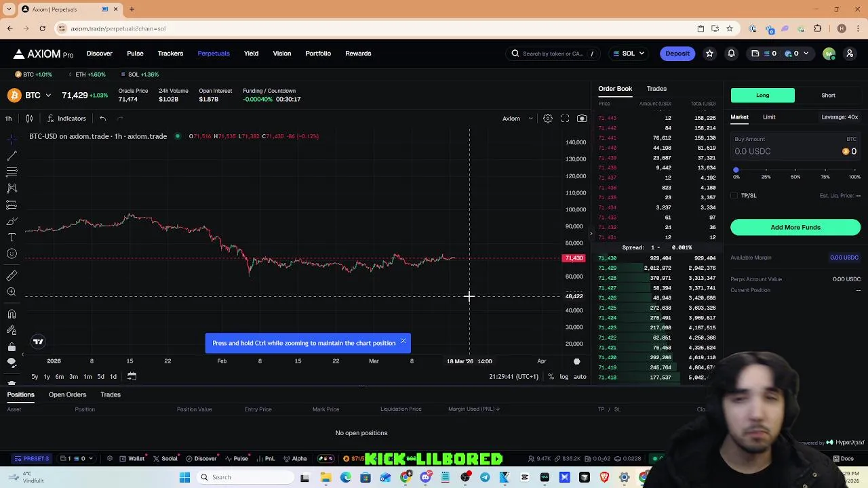Expand the SOL chain selector
Screen dimensions: 868x488
click(x=629, y=54)
